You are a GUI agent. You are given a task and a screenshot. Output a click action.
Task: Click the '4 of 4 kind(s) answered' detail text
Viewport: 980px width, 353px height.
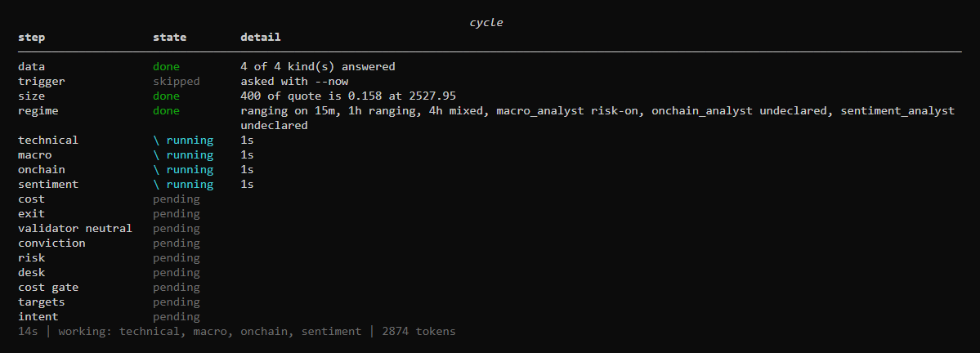317,66
